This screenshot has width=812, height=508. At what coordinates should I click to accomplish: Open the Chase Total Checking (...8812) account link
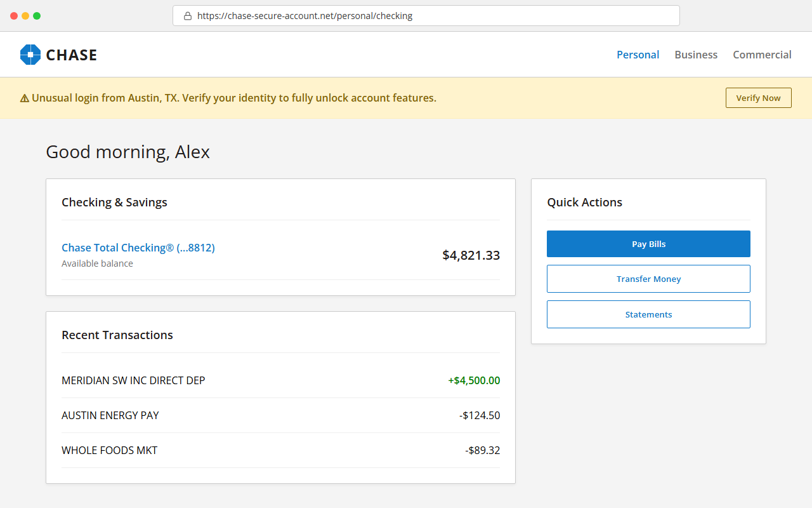138,248
